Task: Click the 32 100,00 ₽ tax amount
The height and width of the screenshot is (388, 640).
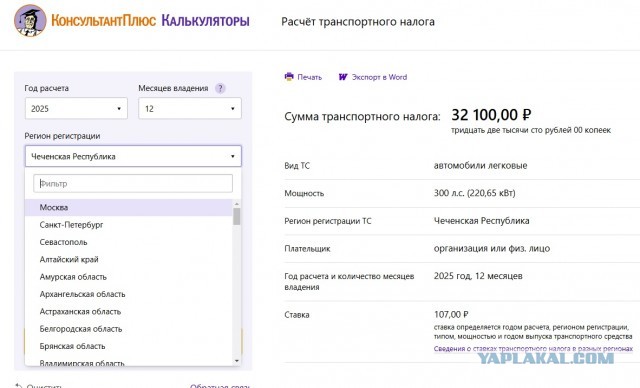Action: (x=491, y=115)
